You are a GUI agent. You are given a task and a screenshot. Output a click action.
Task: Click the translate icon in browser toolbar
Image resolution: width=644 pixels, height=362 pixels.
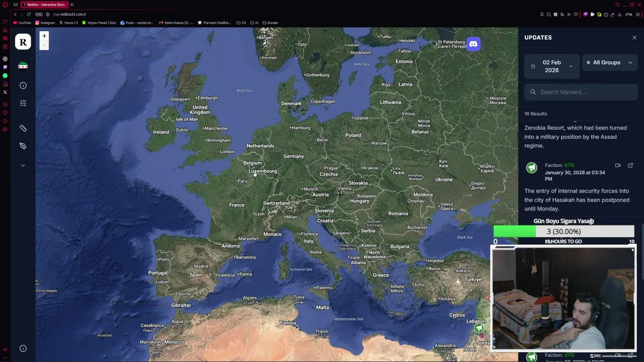coord(562,14)
